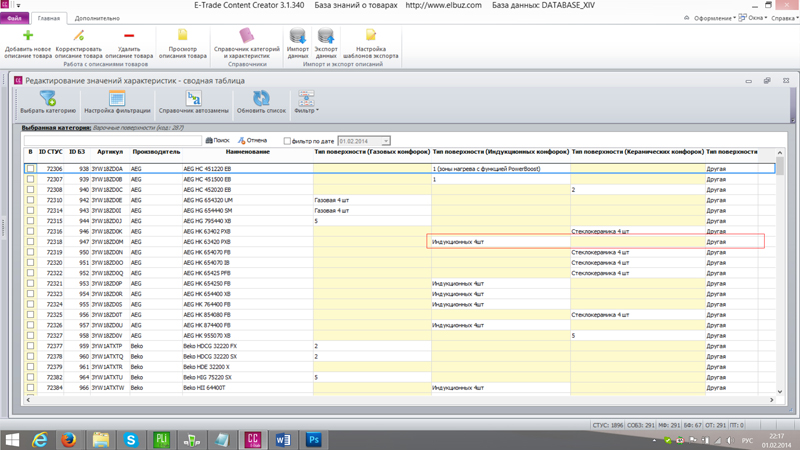Click the app icon in the title bar
This screenshot has width=800, height=450.
click(x=5, y=5)
